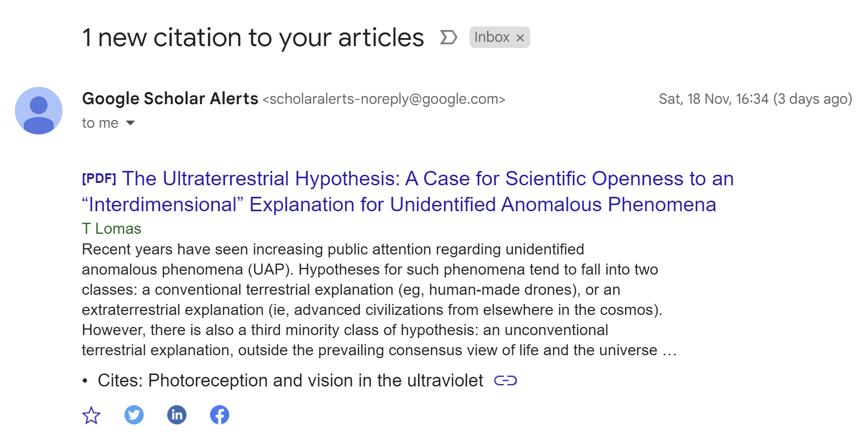Open the sender's profile avatar

[39, 110]
